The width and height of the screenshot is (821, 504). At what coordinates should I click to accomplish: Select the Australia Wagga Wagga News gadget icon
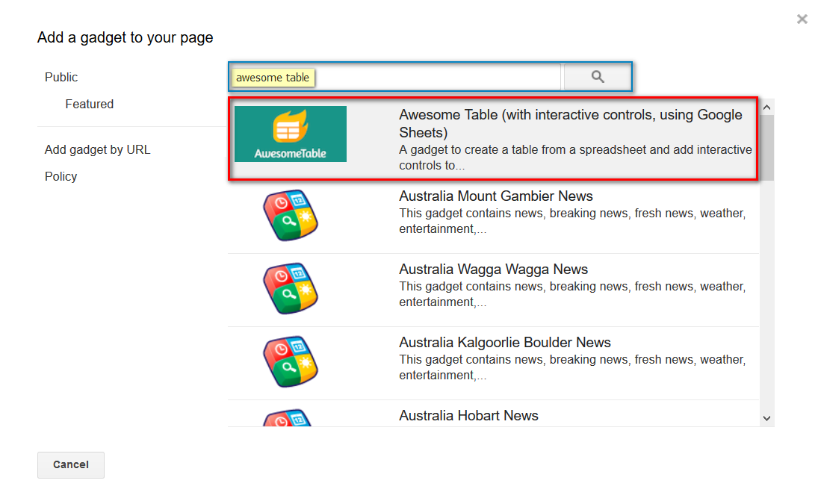[x=291, y=288]
